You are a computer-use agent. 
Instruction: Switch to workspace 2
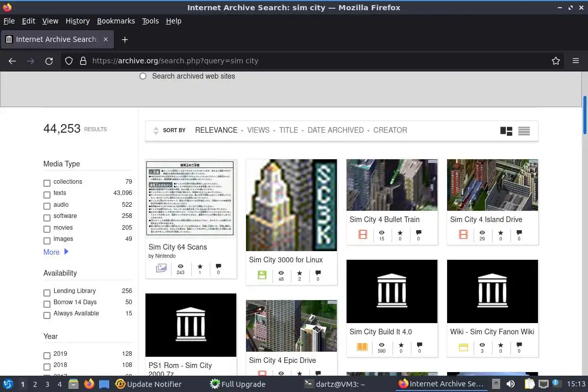pos(35,384)
